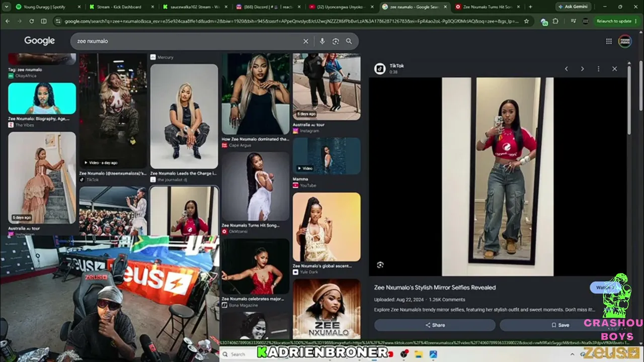Screen dimensions: 644x362
Task: Show previous image in the preview panel
Action: (x=566, y=69)
